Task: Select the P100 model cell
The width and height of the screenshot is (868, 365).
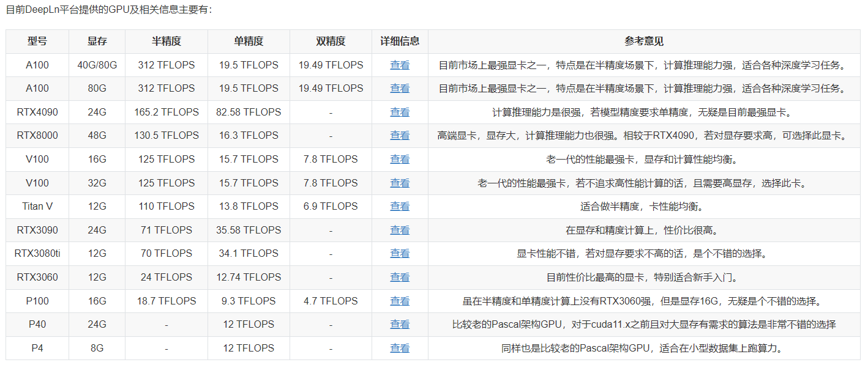Action: click(x=37, y=301)
